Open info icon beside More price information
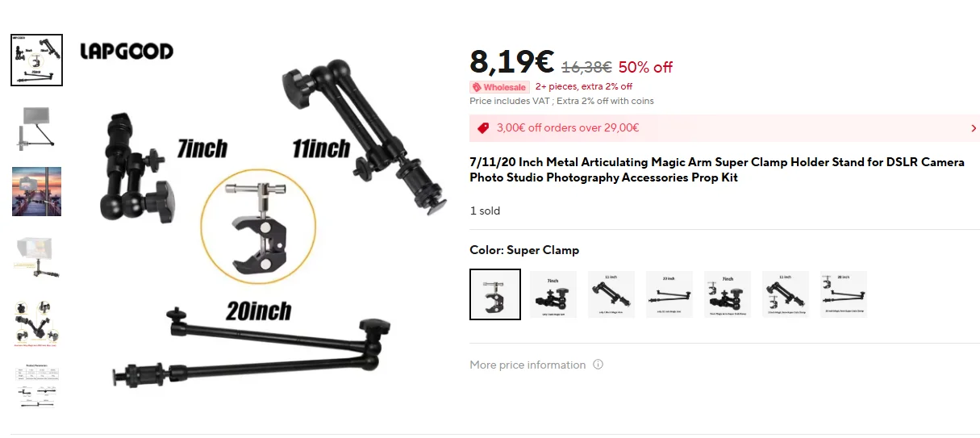The height and width of the screenshot is (438, 980). click(598, 365)
